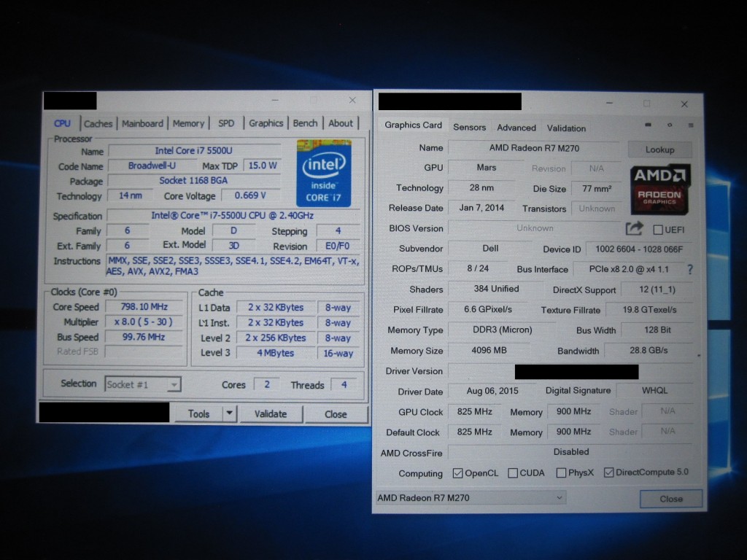
Task: Toggle the PhysX checkbox
Action: pos(561,472)
